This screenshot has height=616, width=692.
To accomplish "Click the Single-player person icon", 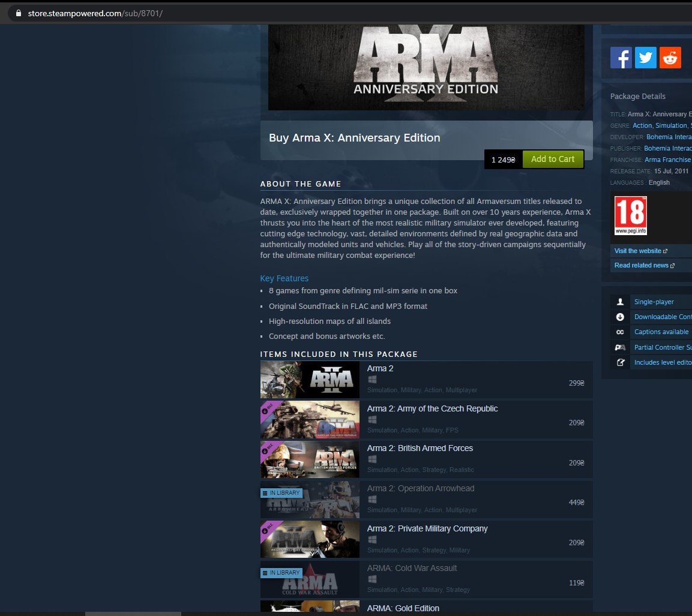I will coord(620,302).
